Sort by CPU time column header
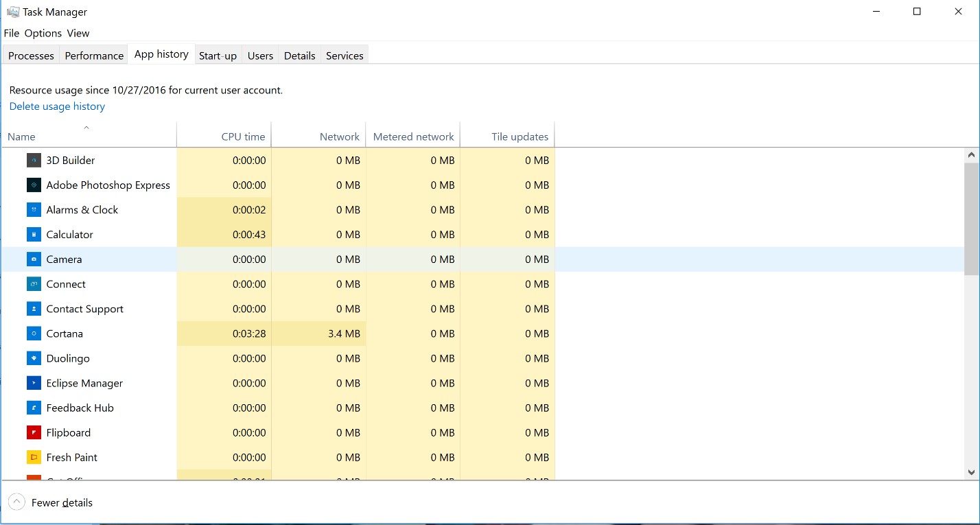 [224, 135]
